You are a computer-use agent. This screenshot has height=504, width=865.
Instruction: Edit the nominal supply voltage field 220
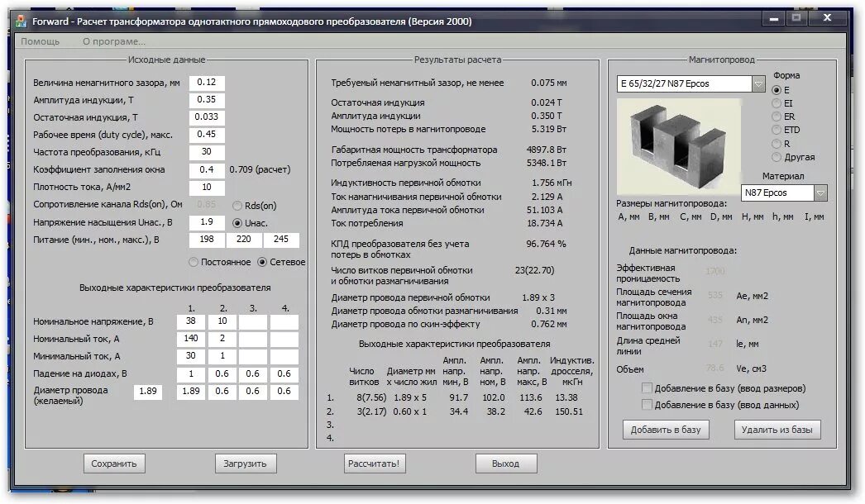pos(244,240)
